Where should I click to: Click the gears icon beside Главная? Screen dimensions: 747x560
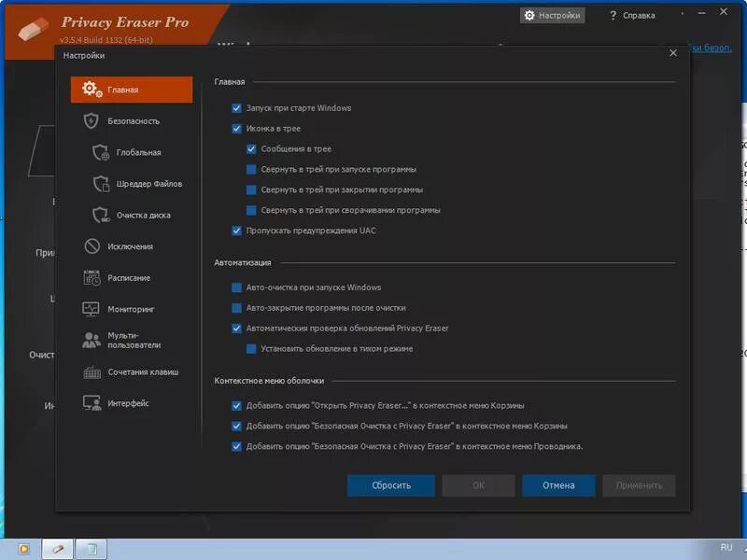point(92,89)
